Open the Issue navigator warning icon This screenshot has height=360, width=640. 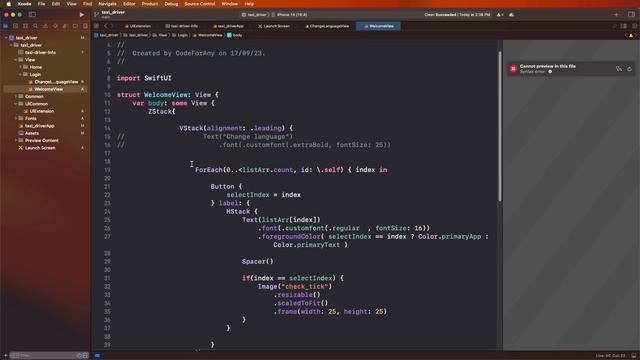[x=45, y=26]
